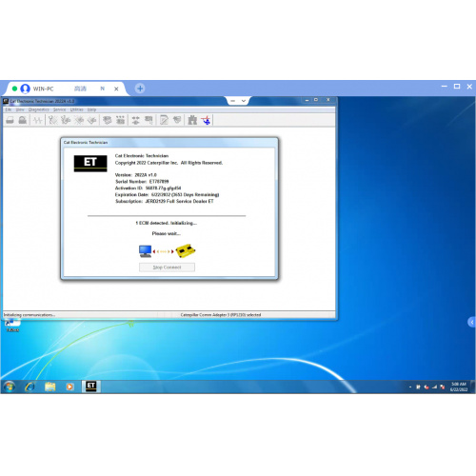Viewport: 476px width, 476px height.
Task: Click the ToDesk desktop shortcut icon
Action: pyautogui.click(x=12, y=327)
